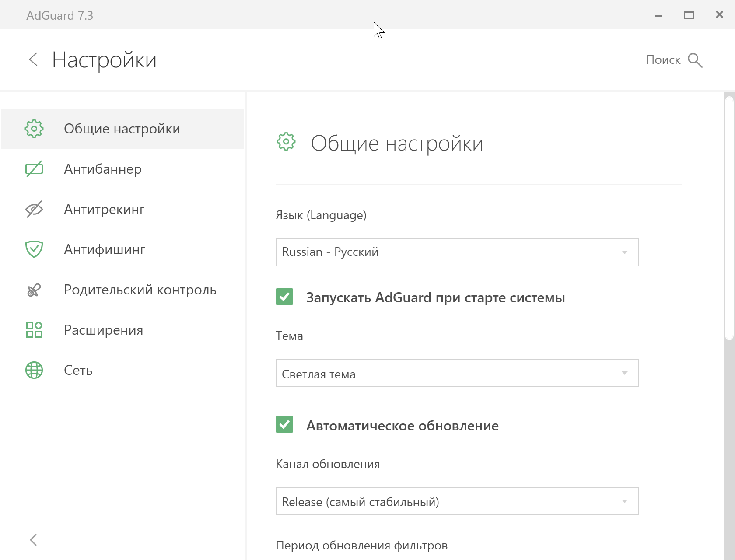Go back using the arrow beside Настройки
The height and width of the screenshot is (560, 735).
pyautogui.click(x=33, y=59)
